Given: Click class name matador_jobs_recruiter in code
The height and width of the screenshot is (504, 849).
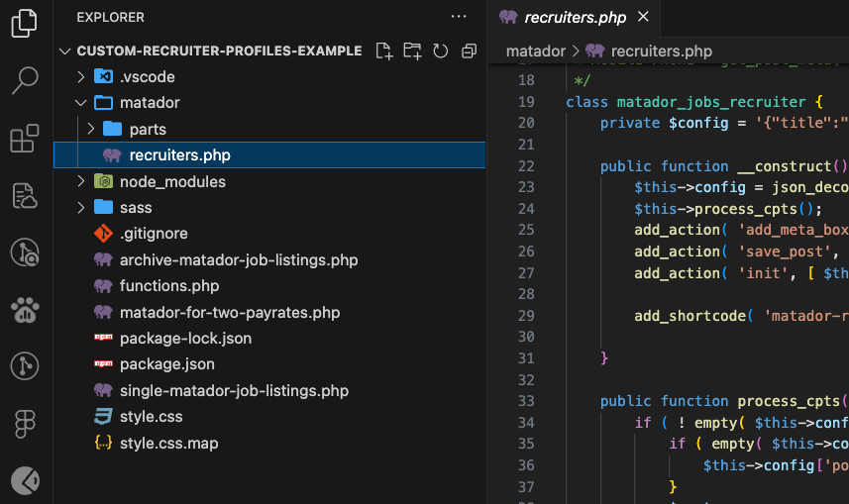Looking at the screenshot, I should click(x=711, y=102).
